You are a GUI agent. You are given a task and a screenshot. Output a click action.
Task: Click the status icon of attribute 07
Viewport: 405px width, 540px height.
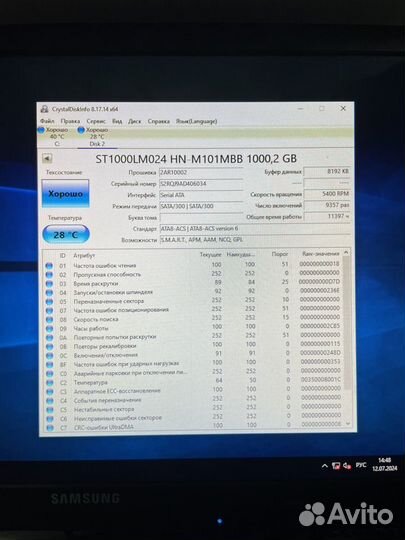click(x=49, y=311)
